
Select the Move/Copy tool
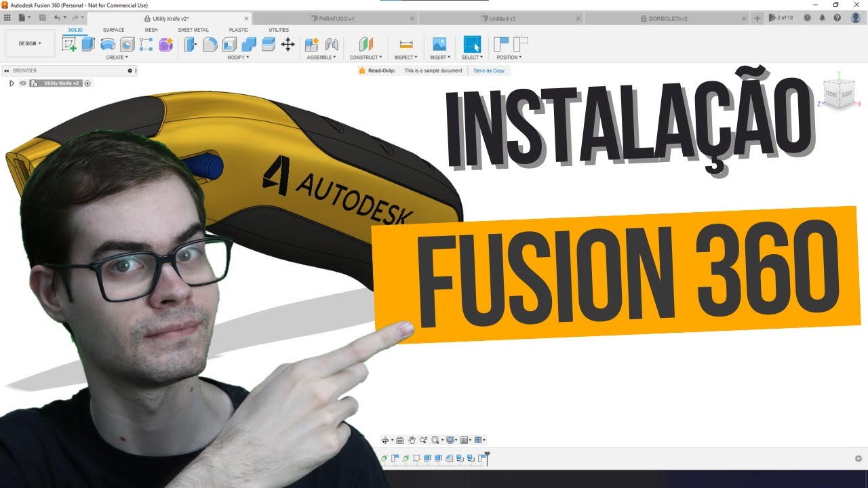288,45
